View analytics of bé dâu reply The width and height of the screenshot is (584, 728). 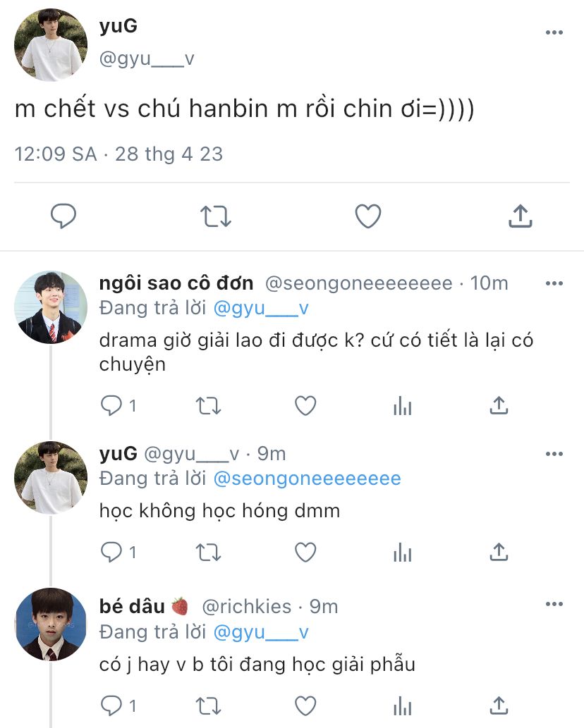402,705
